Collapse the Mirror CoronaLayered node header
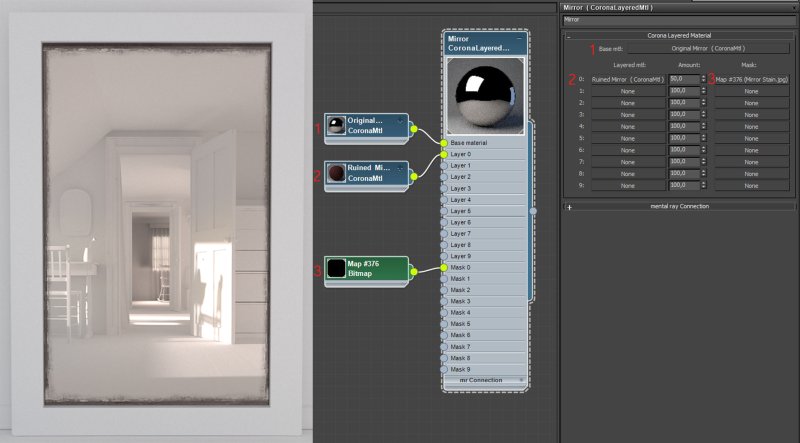 [520, 39]
